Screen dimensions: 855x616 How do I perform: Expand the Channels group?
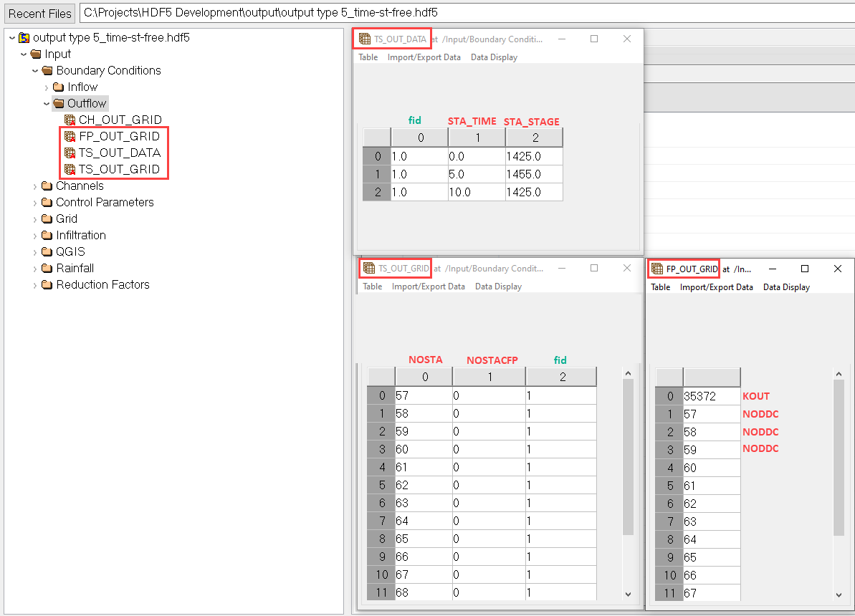35,186
